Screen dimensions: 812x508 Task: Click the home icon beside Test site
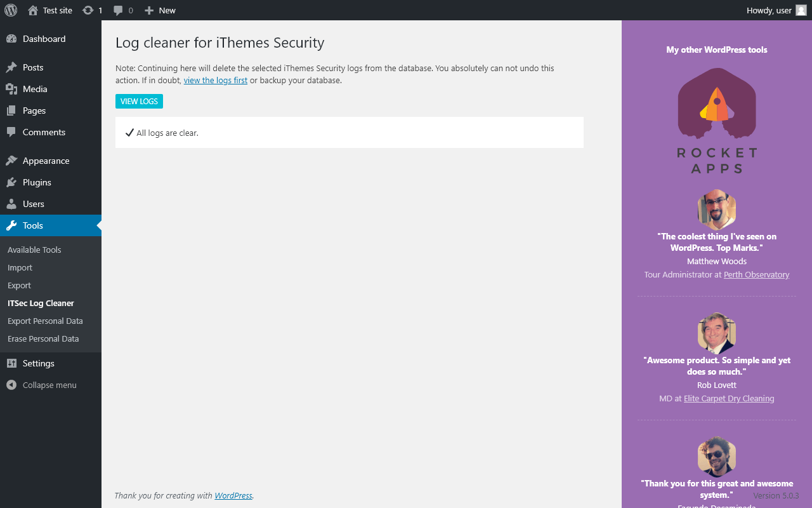33,10
